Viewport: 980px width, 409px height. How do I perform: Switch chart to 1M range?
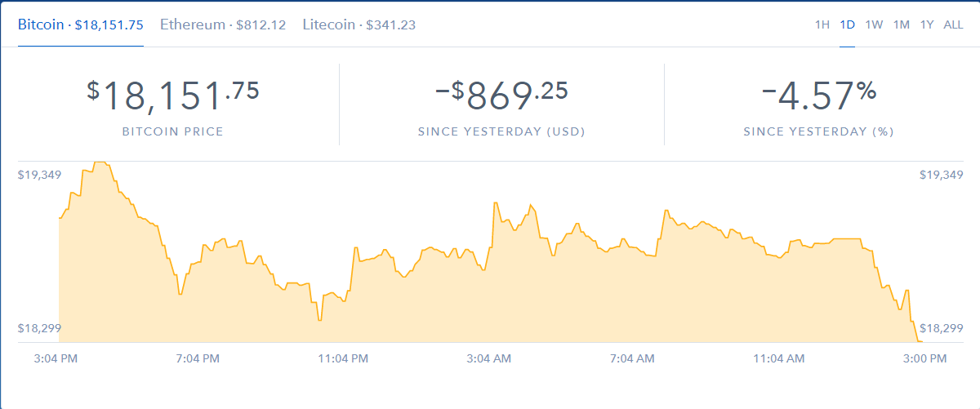pyautogui.click(x=902, y=24)
